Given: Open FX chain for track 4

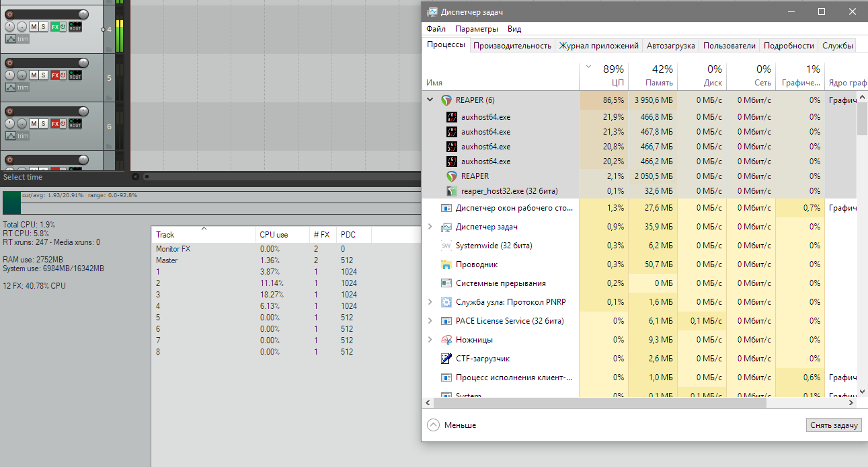Looking at the screenshot, I should (x=55, y=26).
